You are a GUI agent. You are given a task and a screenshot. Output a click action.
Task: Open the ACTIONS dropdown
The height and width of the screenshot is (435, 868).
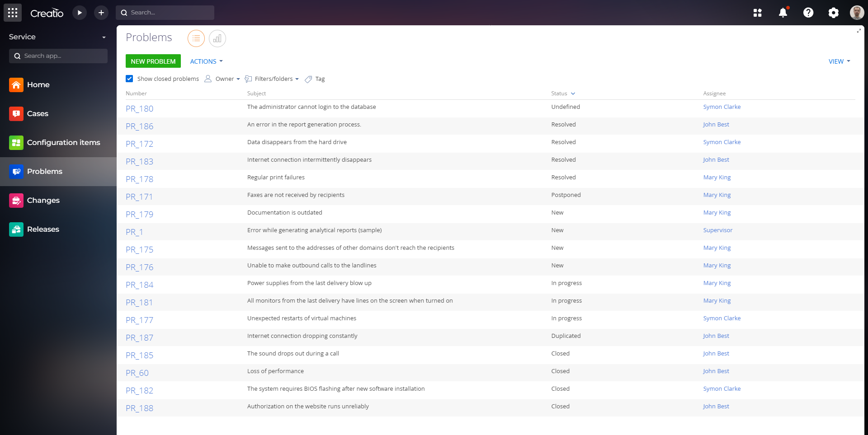pos(207,61)
